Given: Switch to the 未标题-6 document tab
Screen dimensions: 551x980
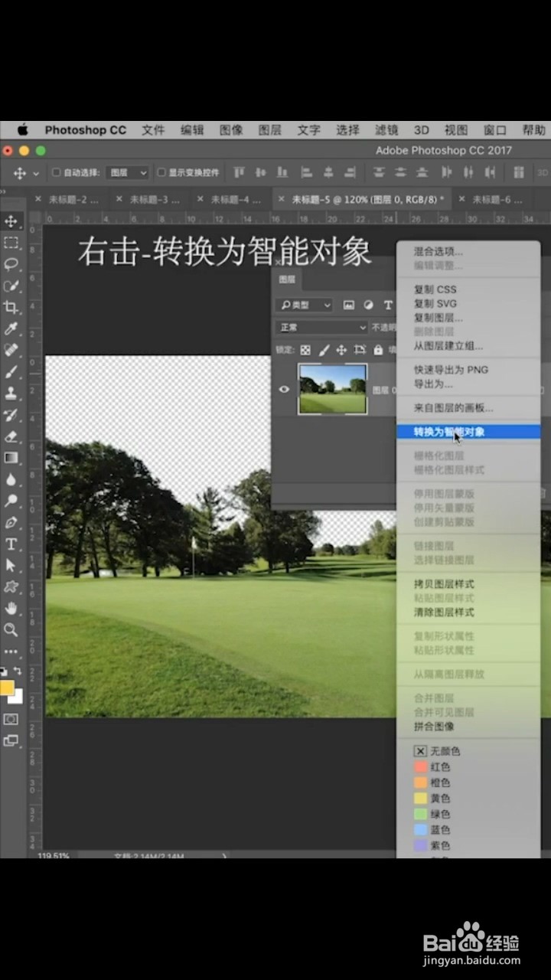Looking at the screenshot, I should (497, 200).
